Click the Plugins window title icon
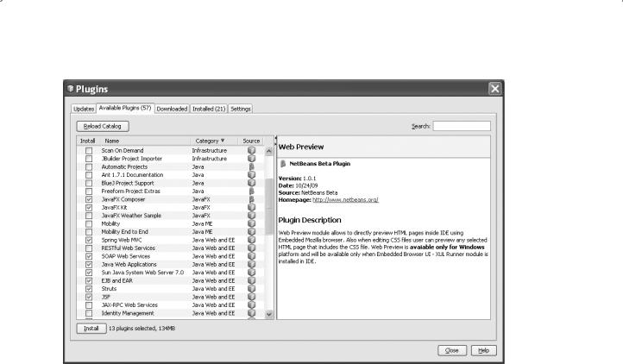Image resolution: width=623 pixels, height=364 pixels. [71, 89]
